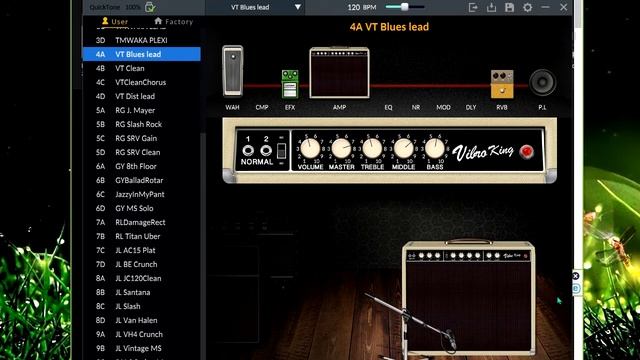
Task: Open settings with the gear icon
Action: tap(527, 7)
